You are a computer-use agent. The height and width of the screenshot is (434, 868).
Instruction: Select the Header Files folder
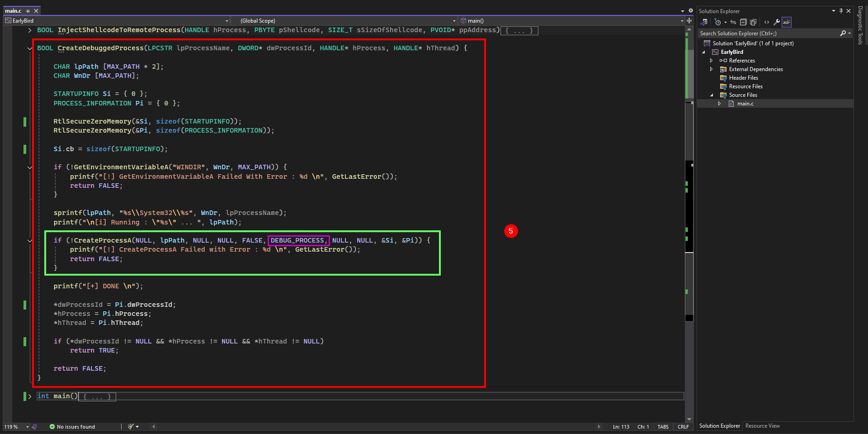pyautogui.click(x=743, y=78)
